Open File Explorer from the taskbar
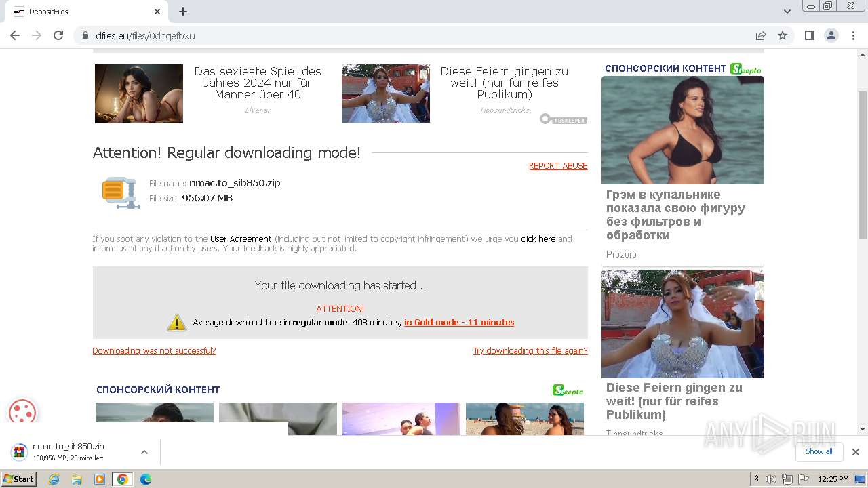 pyautogui.click(x=77, y=479)
